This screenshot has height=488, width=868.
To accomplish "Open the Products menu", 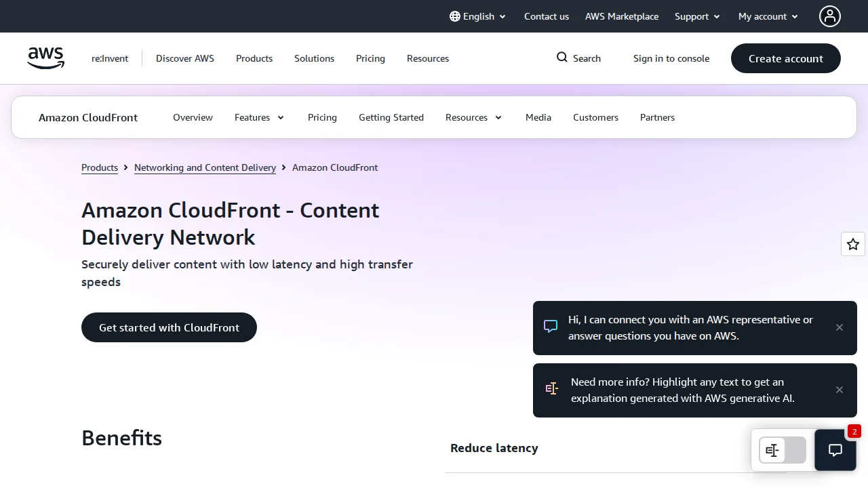I will 254,58.
